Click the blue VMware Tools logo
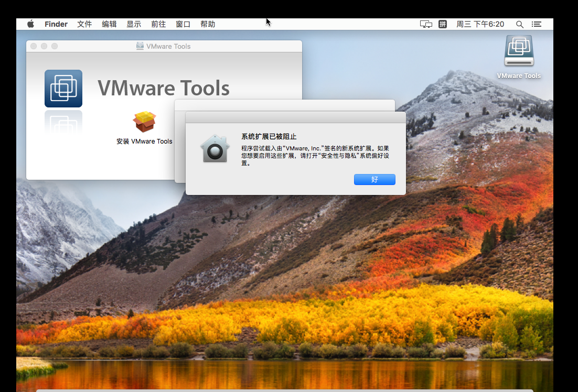The width and height of the screenshot is (578, 392). point(63,89)
